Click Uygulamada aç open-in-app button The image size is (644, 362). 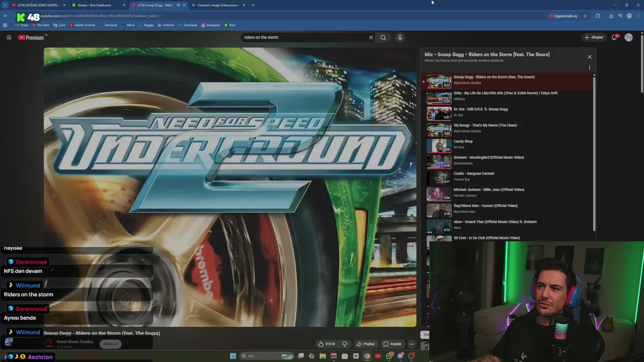coord(563,16)
